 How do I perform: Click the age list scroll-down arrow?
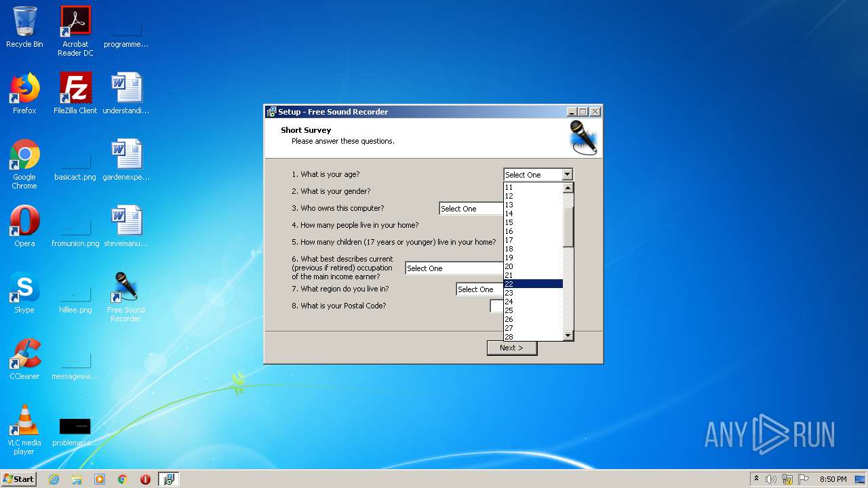(x=568, y=335)
